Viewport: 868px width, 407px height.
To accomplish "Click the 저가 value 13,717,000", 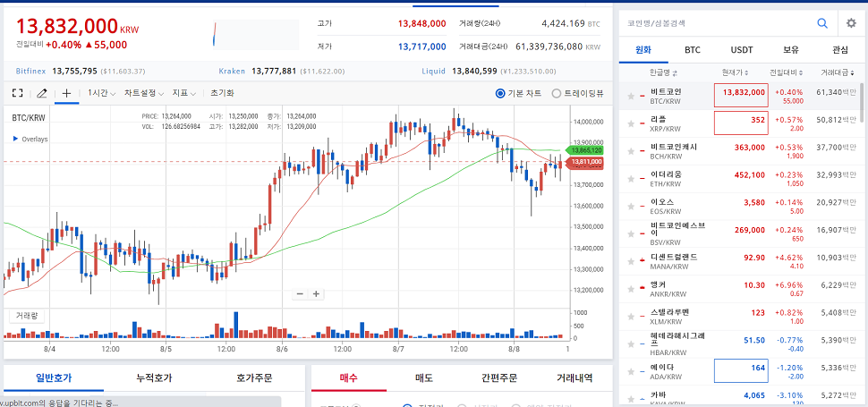I will tap(421, 47).
